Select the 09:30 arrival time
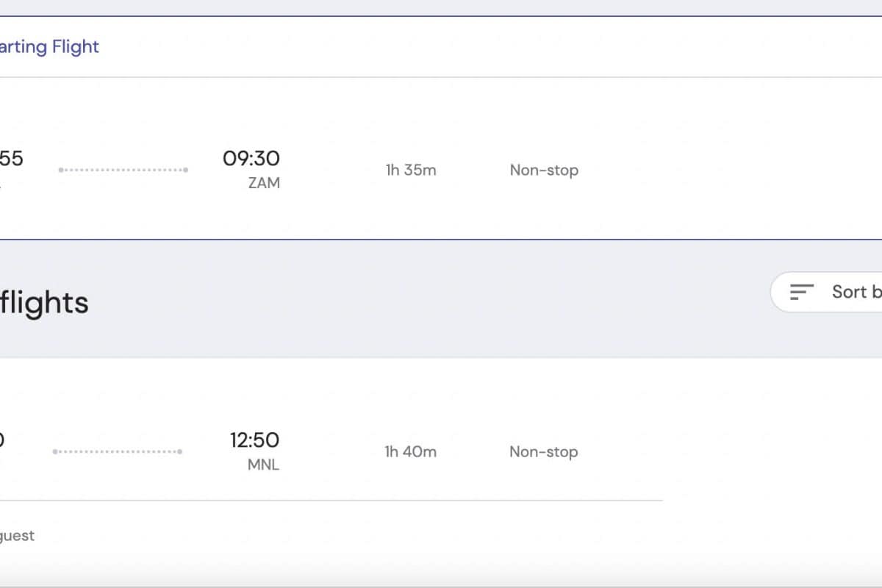The width and height of the screenshot is (882, 588). (x=251, y=158)
